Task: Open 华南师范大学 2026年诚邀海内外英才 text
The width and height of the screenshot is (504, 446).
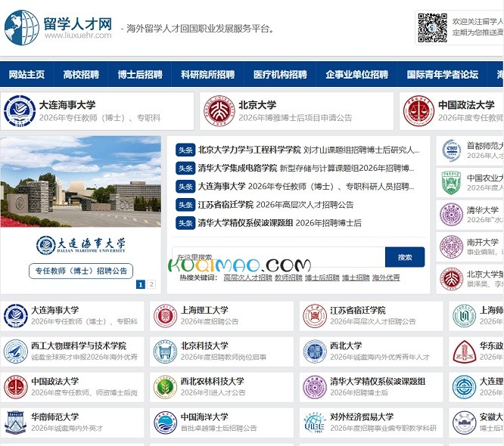Action: [67, 429]
